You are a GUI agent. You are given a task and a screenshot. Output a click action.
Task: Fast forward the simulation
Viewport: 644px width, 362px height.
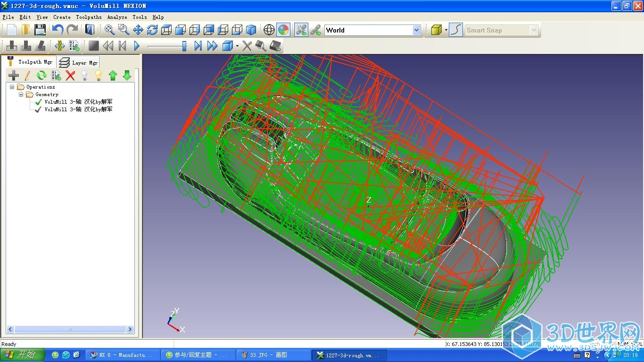tap(212, 46)
